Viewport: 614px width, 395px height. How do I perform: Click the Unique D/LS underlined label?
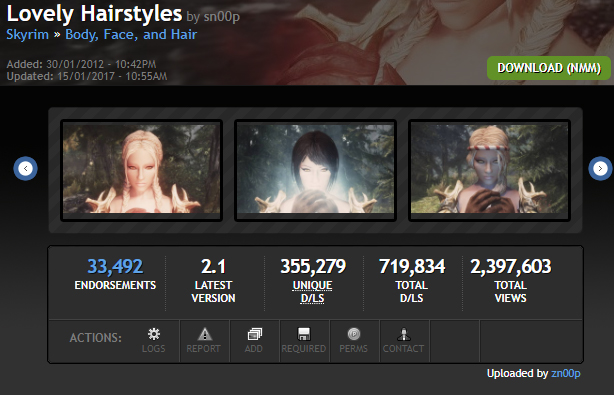312,292
